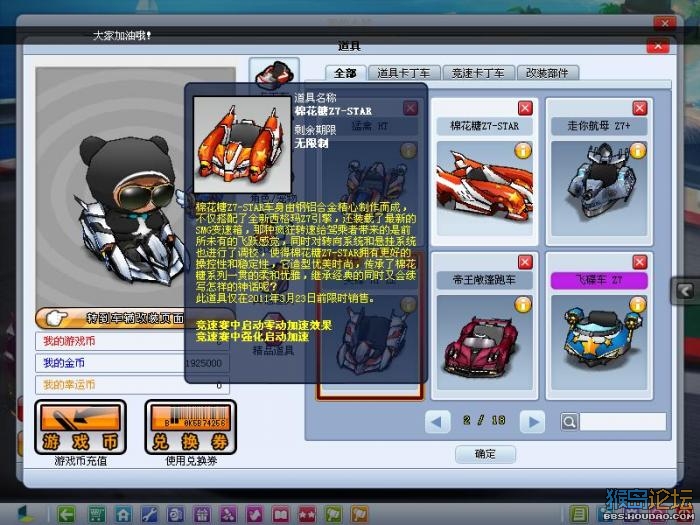Click the search magnifier icon

(x=570, y=421)
